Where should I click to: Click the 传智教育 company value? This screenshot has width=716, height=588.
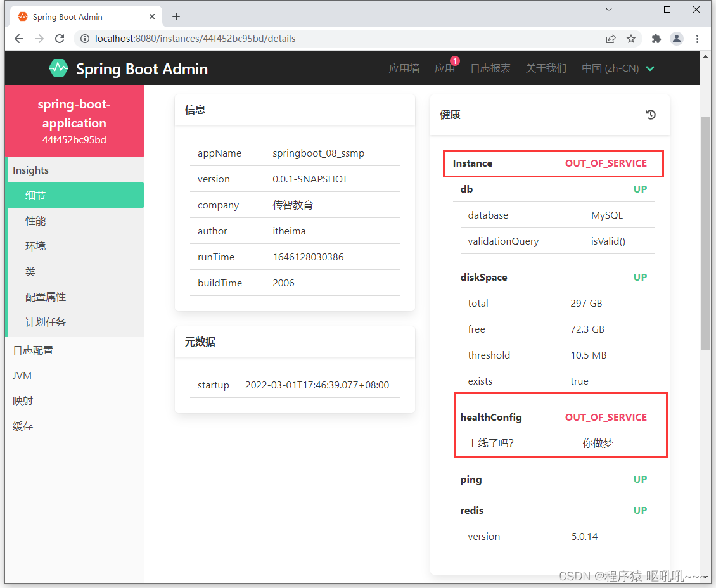pos(293,205)
